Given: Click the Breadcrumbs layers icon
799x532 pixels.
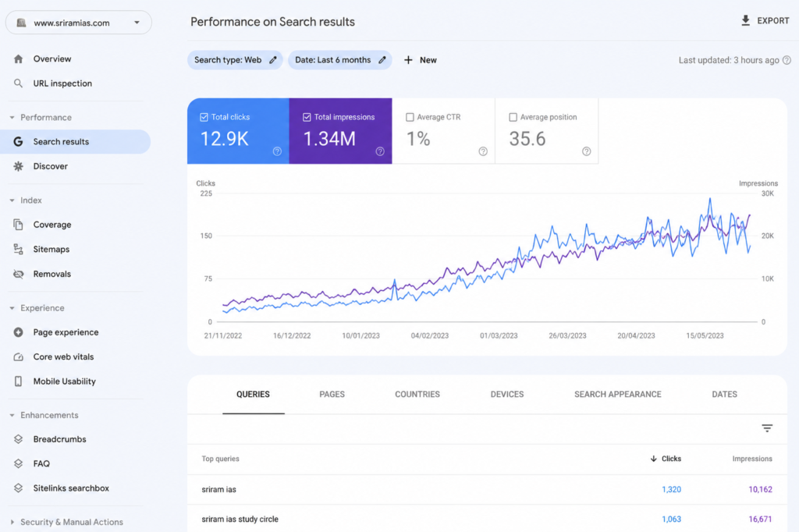Looking at the screenshot, I should pyautogui.click(x=19, y=439).
